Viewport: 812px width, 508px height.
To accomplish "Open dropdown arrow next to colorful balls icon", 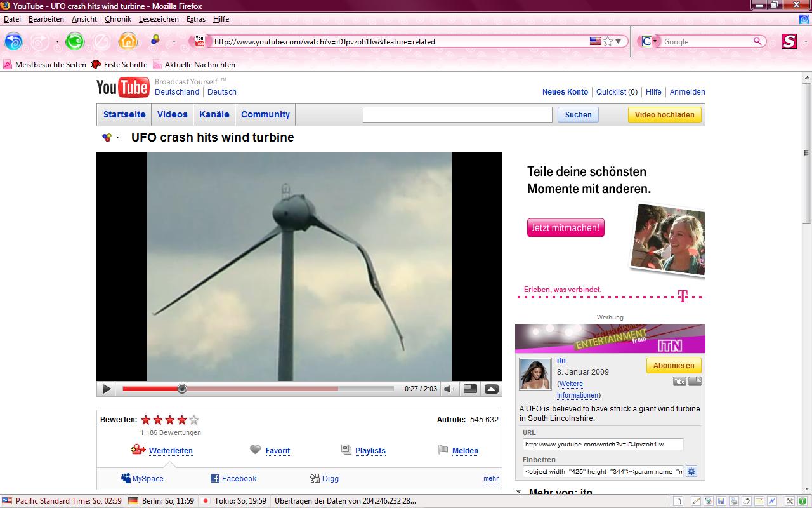I will [x=174, y=42].
